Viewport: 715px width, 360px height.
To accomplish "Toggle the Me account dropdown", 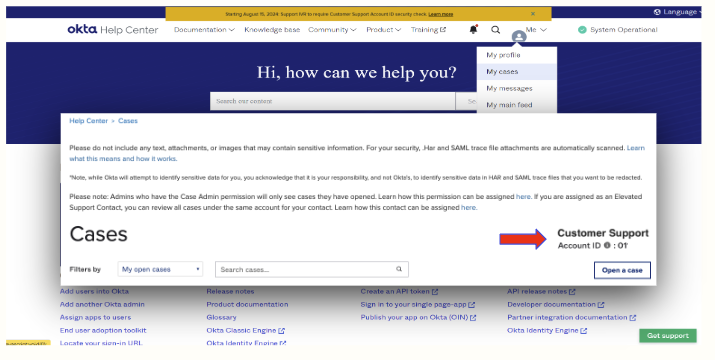I will [536, 30].
